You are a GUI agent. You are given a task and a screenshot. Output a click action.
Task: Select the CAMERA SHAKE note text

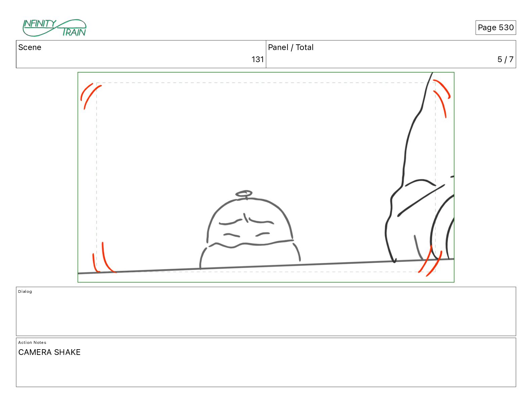(x=49, y=352)
